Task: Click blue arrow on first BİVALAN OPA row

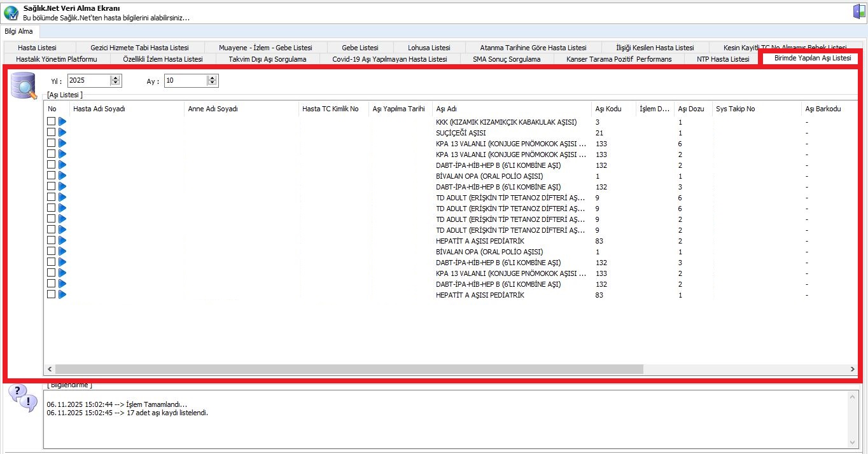Action: pos(62,175)
